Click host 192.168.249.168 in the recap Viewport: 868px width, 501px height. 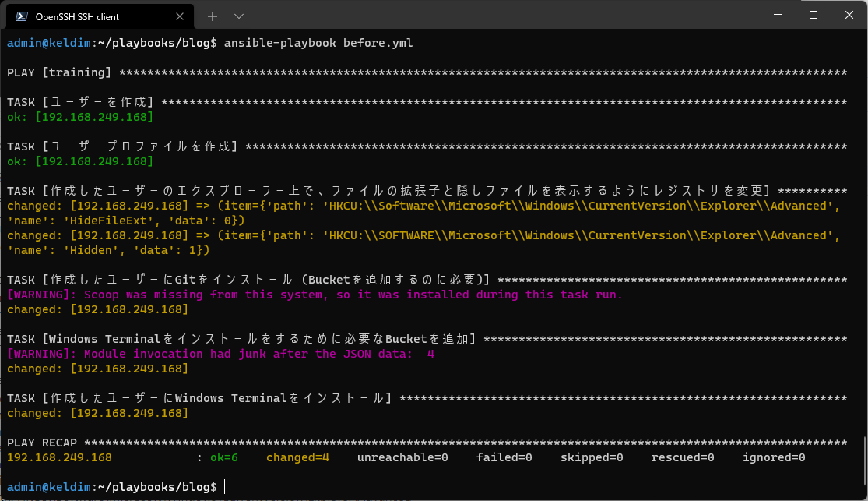[59, 458]
